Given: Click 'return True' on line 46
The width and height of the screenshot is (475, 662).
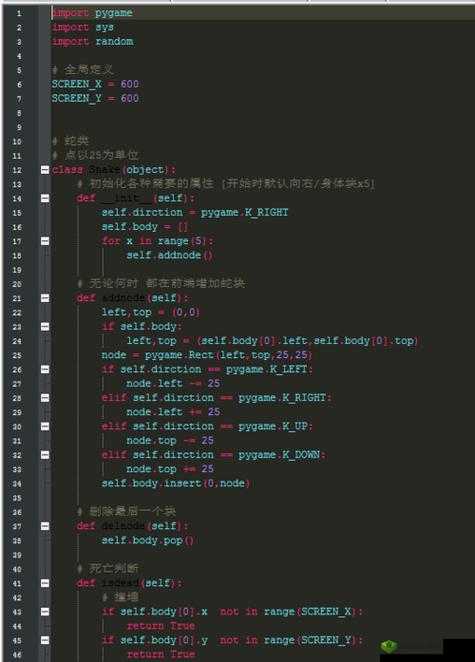Looking at the screenshot, I should (x=161, y=654).
